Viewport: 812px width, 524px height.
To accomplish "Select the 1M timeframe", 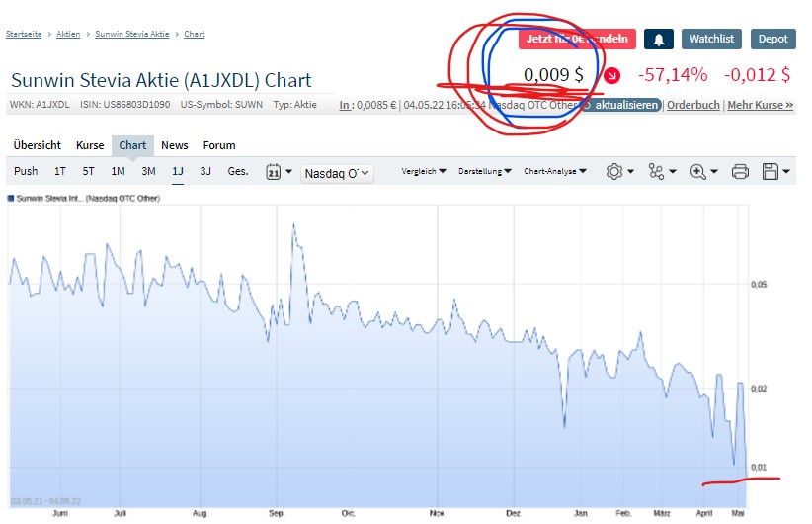I will pos(119,171).
